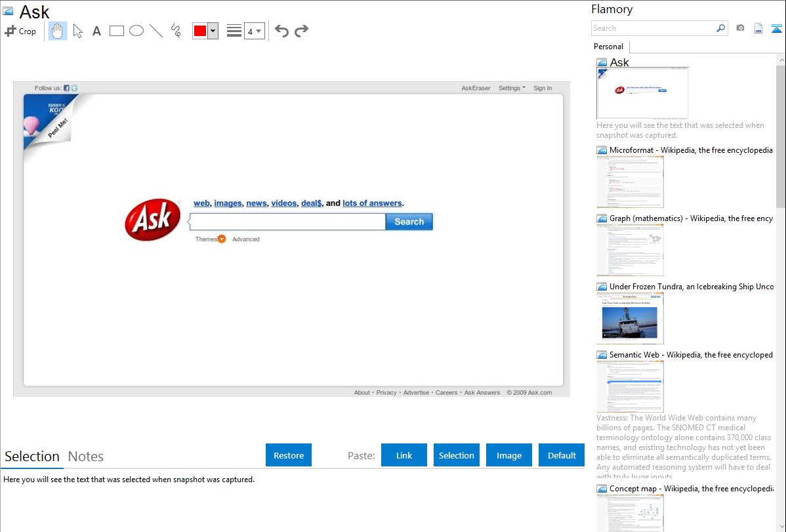Click the Ask Answers footer link
The width and height of the screenshot is (786, 532).
click(x=482, y=393)
